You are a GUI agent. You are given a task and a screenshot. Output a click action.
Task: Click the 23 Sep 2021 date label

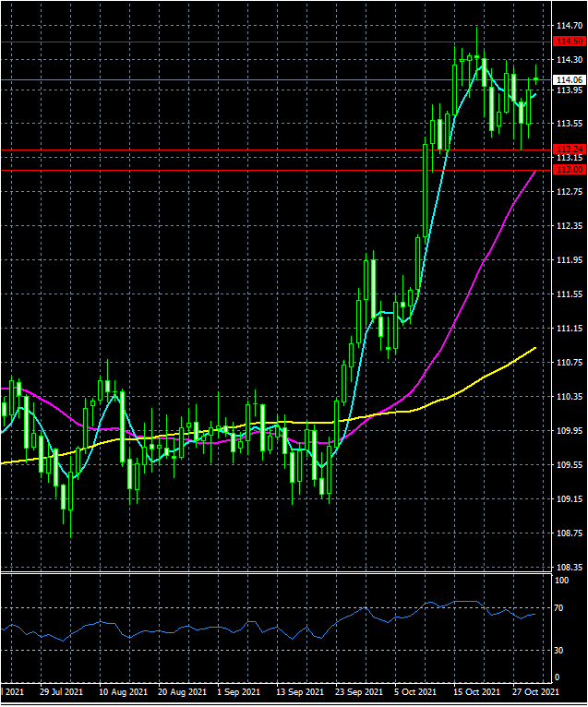[359, 692]
